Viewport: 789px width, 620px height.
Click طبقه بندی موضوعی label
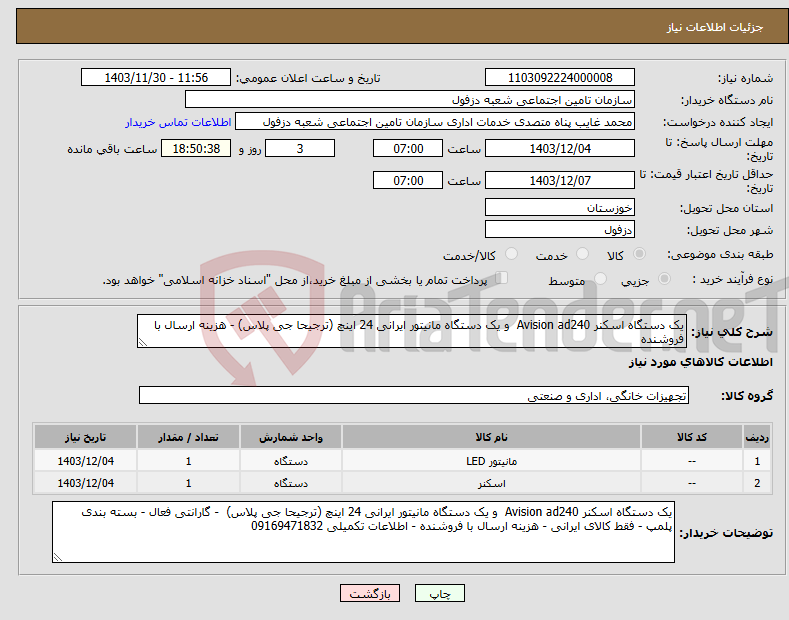point(720,254)
